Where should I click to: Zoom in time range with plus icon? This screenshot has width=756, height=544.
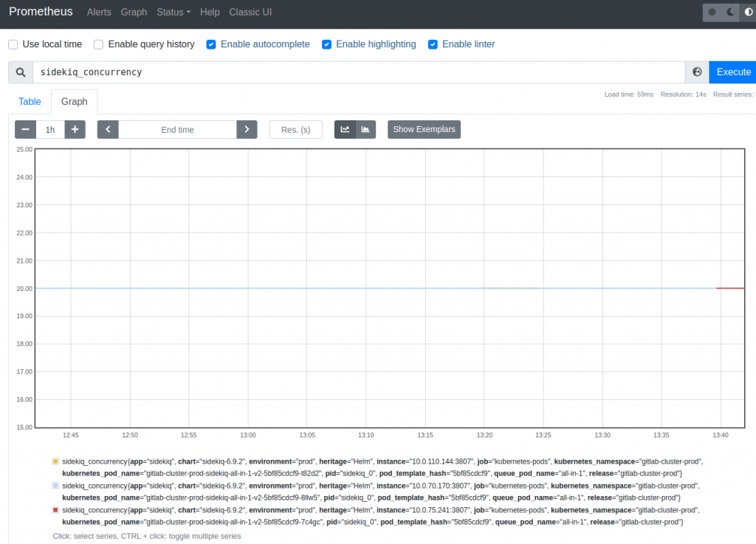click(75, 129)
